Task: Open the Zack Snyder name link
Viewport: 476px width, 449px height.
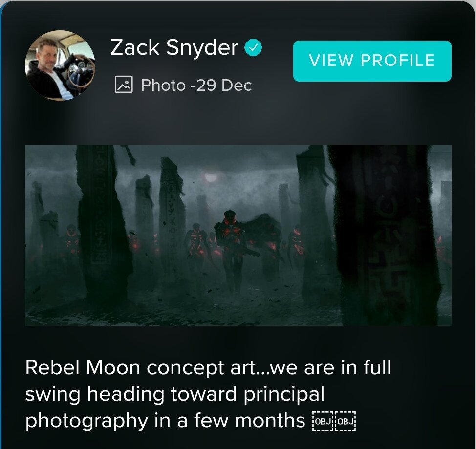Action: (174, 47)
